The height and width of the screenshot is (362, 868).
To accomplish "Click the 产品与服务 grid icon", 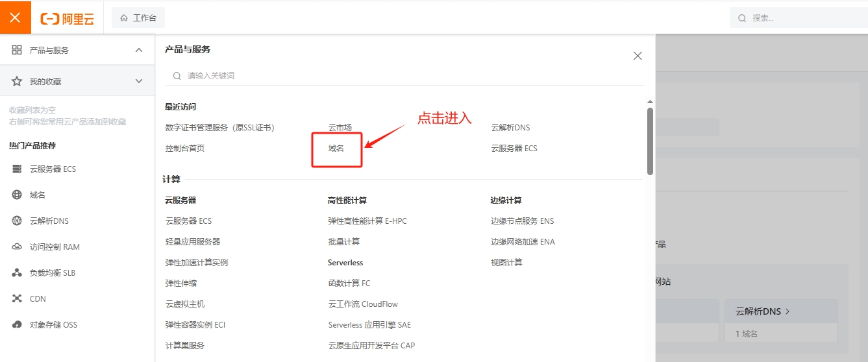I will pos(17,50).
